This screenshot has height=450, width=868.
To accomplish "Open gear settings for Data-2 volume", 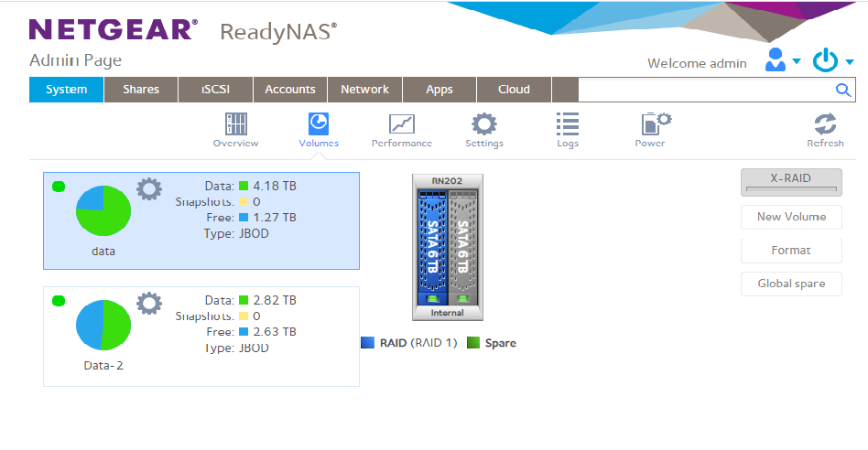I will [148, 304].
